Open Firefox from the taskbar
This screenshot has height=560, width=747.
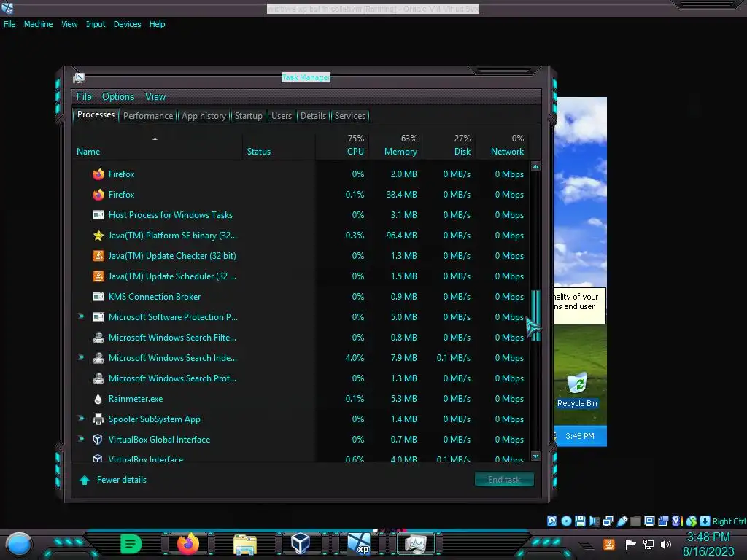[x=188, y=543]
